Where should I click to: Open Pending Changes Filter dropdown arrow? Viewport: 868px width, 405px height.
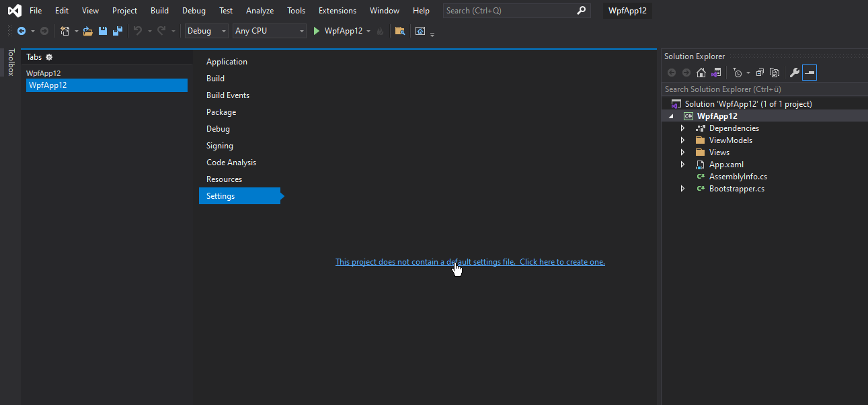748,73
